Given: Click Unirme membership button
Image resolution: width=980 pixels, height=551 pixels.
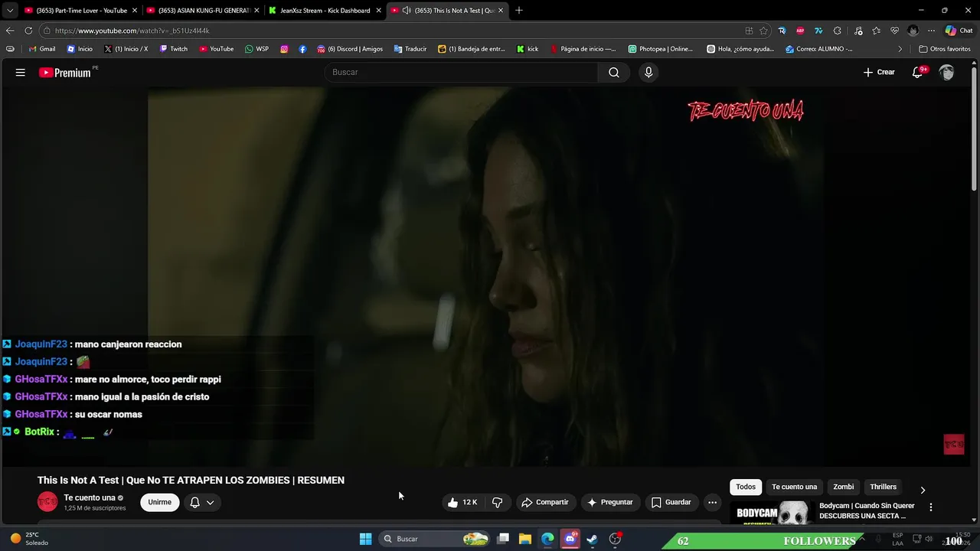Looking at the screenshot, I should point(160,503).
